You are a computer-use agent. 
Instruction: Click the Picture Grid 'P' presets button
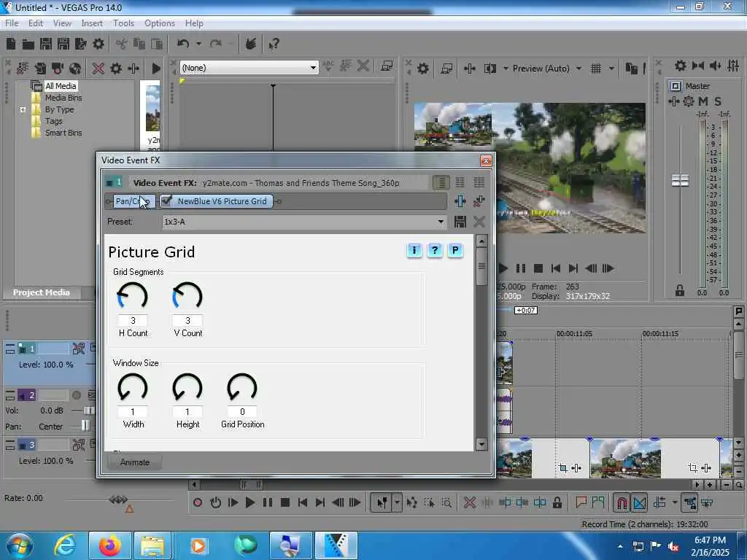pyautogui.click(x=455, y=251)
